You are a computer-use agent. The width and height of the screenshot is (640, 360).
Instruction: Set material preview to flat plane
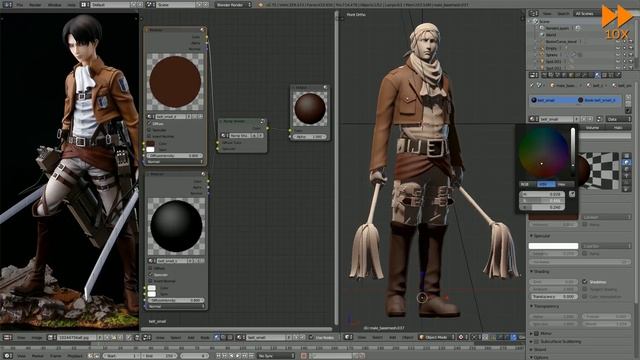[627, 156]
